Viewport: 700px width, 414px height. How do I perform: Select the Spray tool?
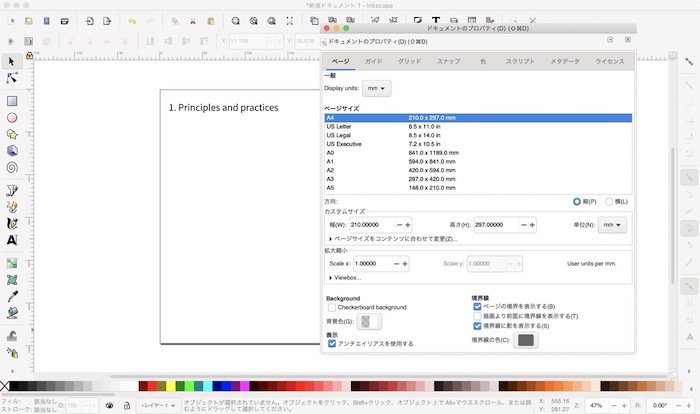click(12, 353)
